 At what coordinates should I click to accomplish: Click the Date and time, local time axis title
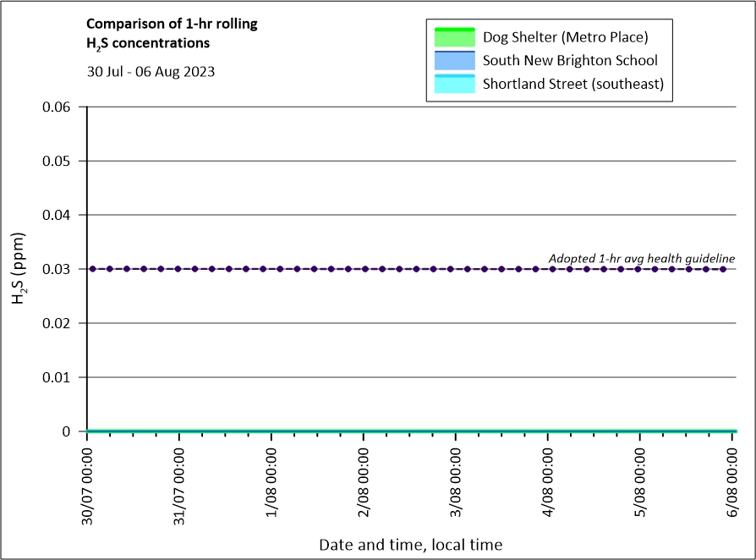(x=410, y=545)
